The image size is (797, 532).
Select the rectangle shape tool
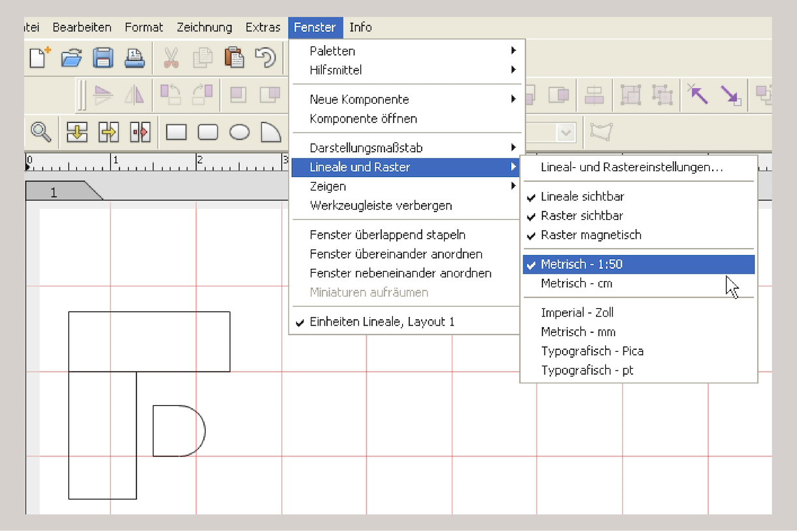pyautogui.click(x=176, y=133)
